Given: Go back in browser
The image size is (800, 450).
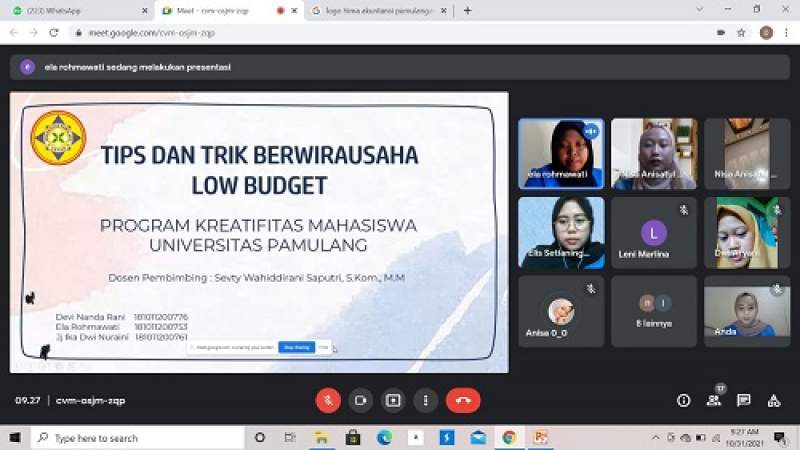Looking at the screenshot, I should pyautogui.click(x=14, y=33).
